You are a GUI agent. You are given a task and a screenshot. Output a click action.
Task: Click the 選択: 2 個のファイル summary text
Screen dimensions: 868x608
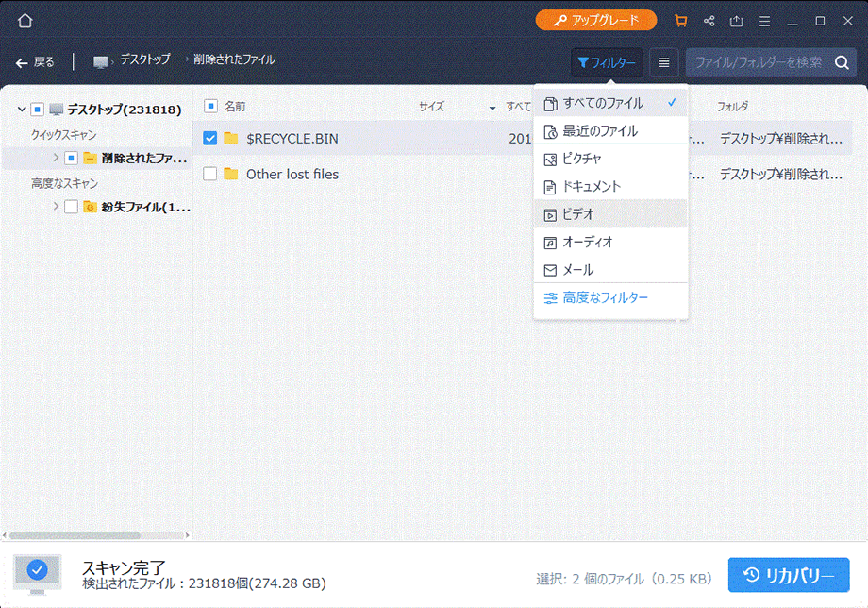pos(624,580)
